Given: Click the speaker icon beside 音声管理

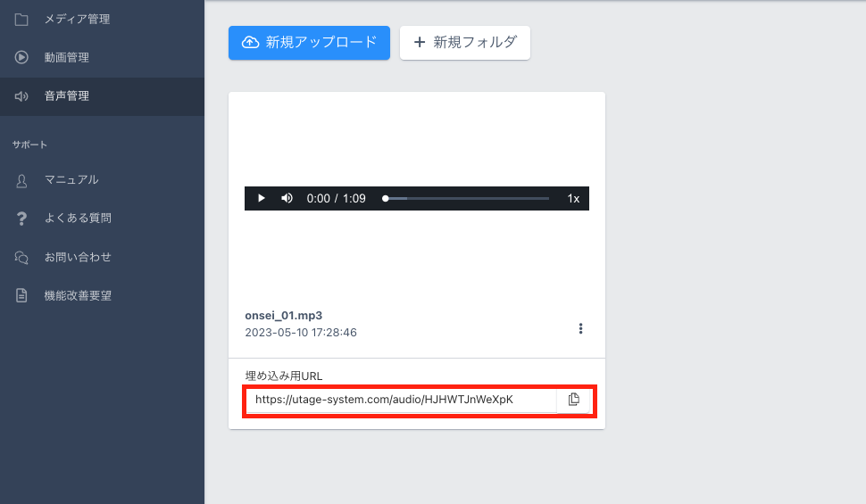Looking at the screenshot, I should 21,96.
